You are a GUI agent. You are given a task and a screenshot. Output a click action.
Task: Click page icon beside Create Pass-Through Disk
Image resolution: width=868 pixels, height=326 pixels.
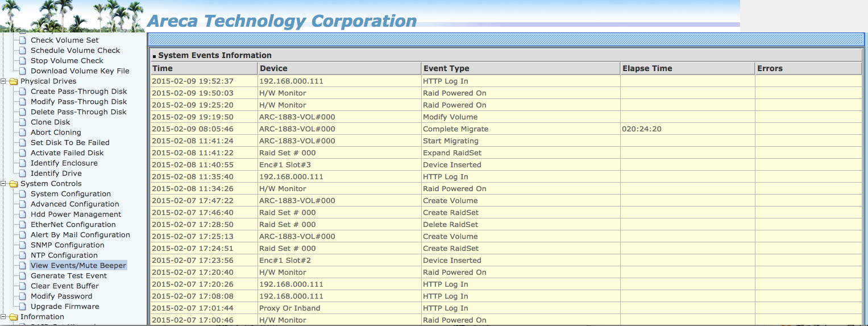coord(23,92)
